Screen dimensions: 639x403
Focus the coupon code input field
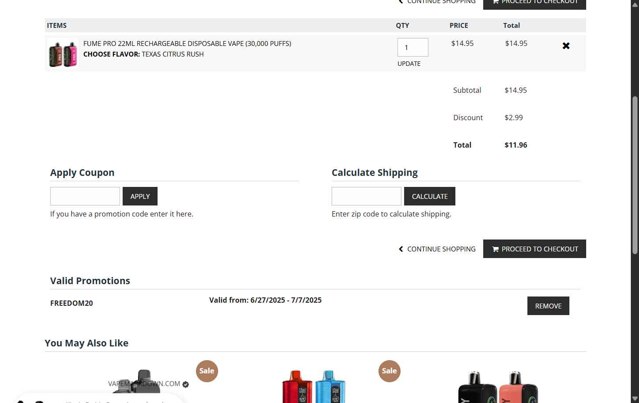tap(85, 196)
